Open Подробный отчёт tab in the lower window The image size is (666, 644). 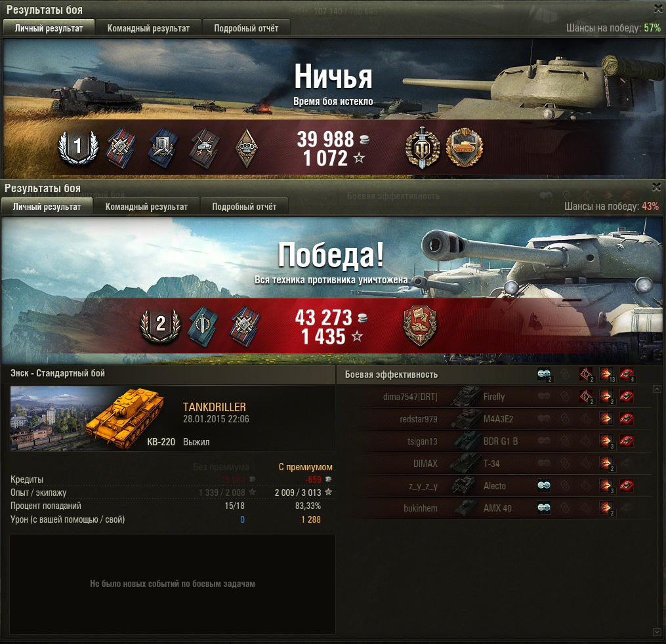click(x=244, y=207)
